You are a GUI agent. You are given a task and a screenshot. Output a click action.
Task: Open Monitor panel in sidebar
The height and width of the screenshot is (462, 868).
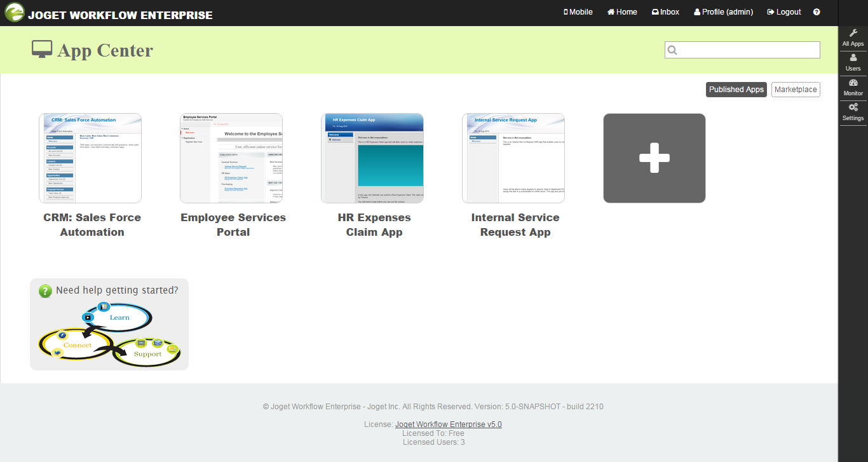[853, 88]
